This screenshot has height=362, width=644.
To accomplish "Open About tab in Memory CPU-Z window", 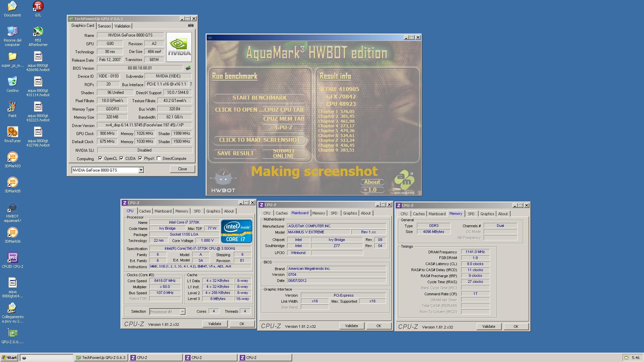I will pos(503,214).
